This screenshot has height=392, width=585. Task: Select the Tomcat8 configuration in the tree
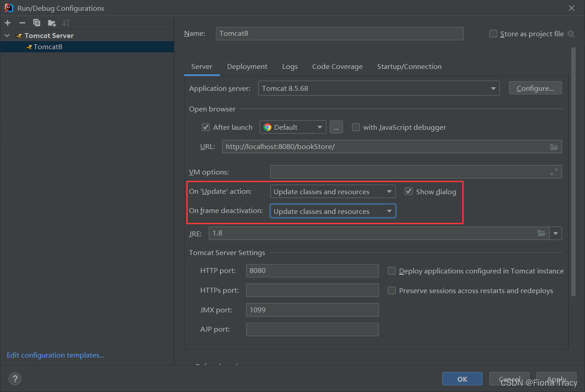[87, 47]
